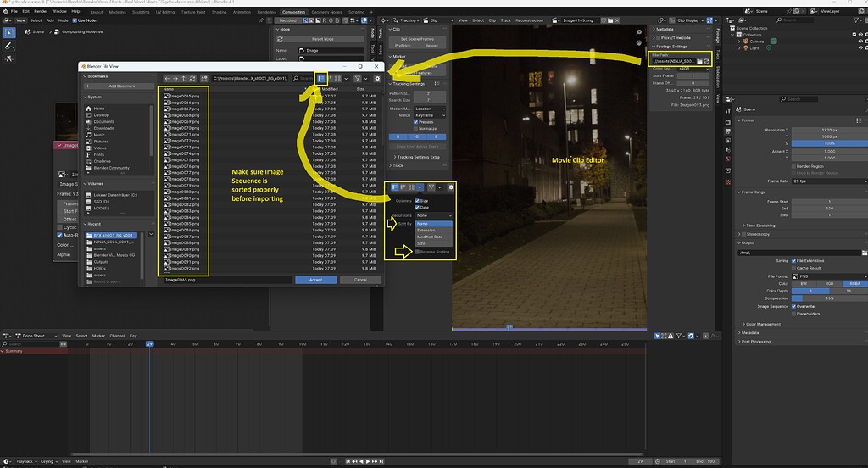The height and width of the screenshot is (468, 868).
Task: Click the Accept button in file browser
Action: (x=316, y=279)
